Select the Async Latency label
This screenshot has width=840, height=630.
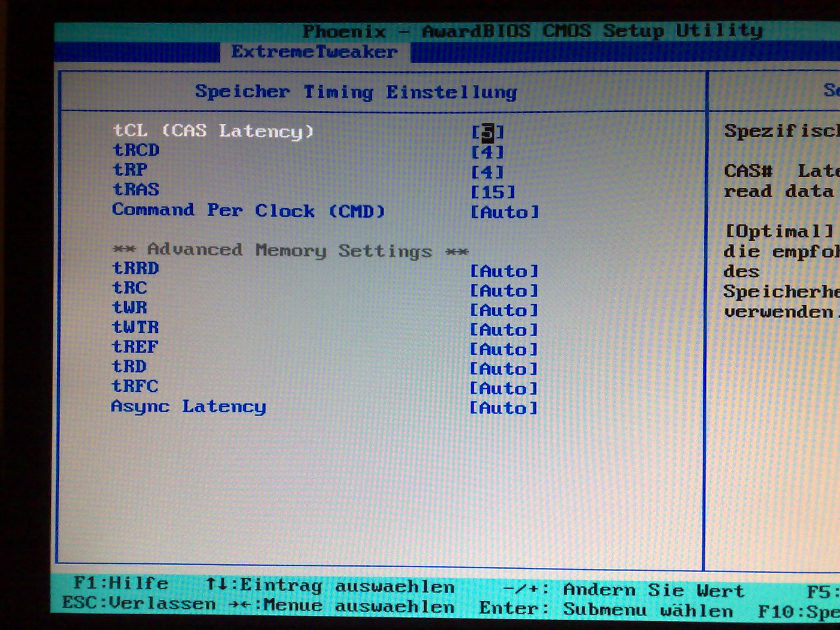[x=189, y=406]
